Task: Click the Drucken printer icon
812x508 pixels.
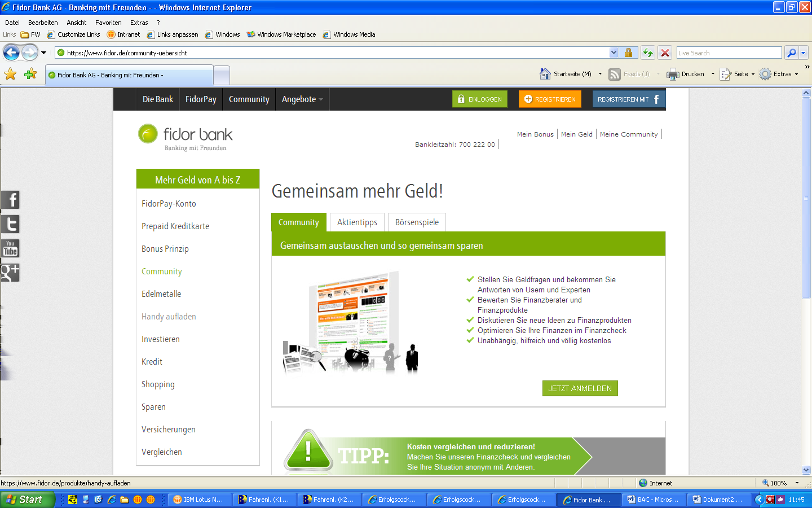Action: [673, 74]
